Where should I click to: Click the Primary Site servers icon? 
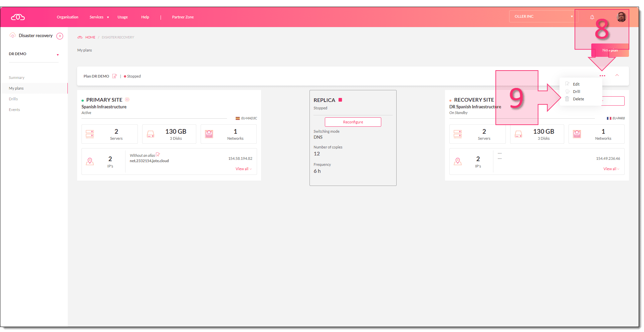(x=90, y=134)
